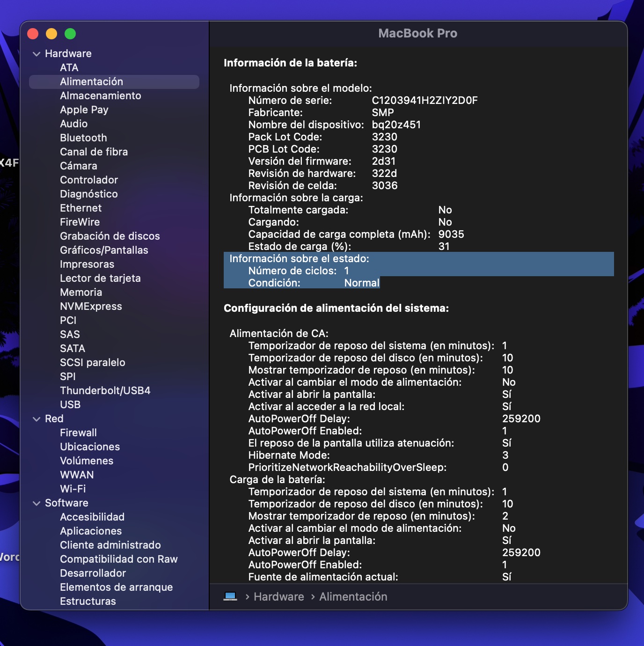Open NVMExpress in the sidebar
Image resolution: width=644 pixels, height=646 pixels.
[91, 306]
